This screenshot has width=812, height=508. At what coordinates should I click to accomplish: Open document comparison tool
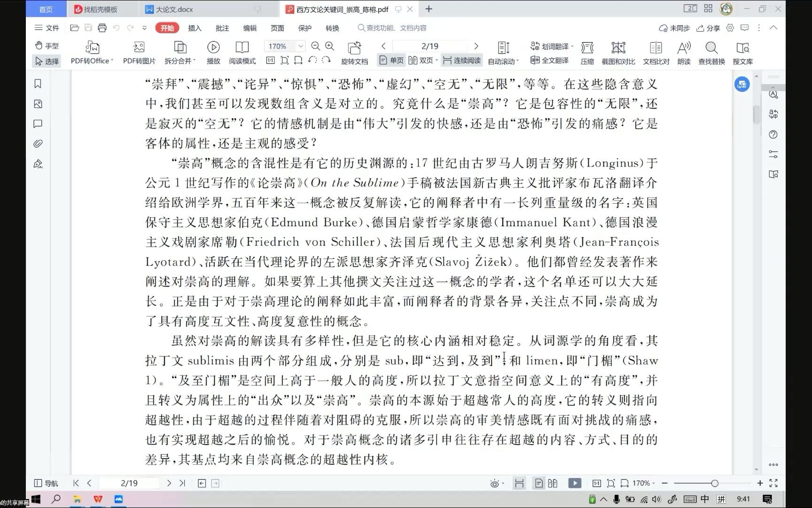coord(656,53)
